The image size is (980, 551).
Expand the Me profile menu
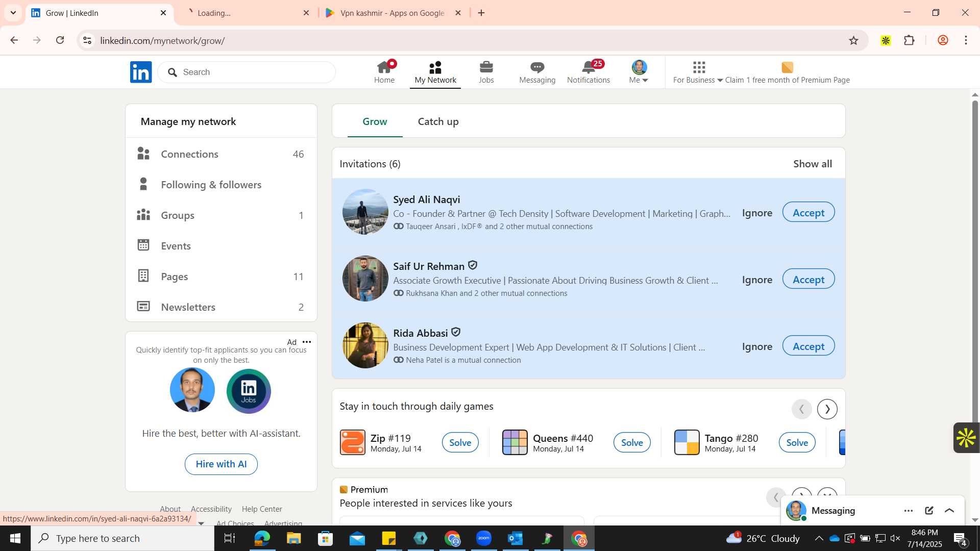click(x=639, y=72)
